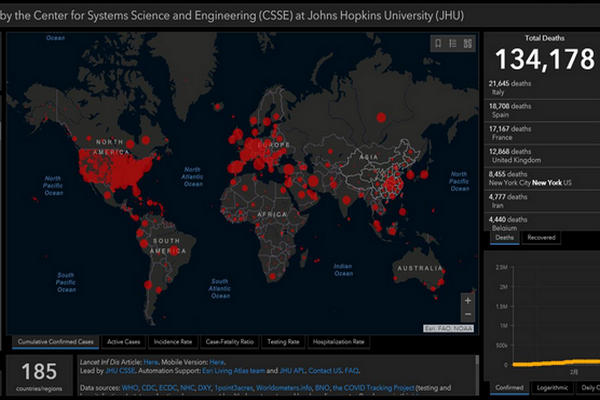Zoom out of the map
This screenshot has height=400, width=600.
pos(467,314)
